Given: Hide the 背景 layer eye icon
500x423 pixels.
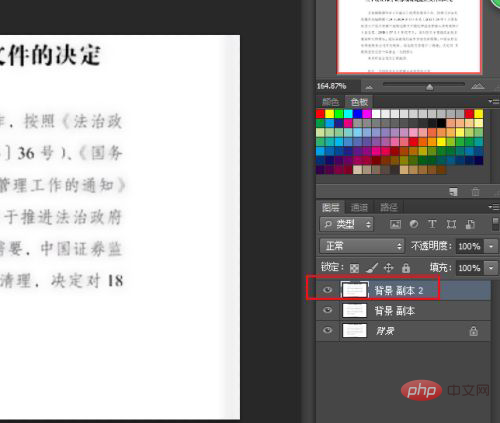Looking at the screenshot, I should click(x=328, y=330).
